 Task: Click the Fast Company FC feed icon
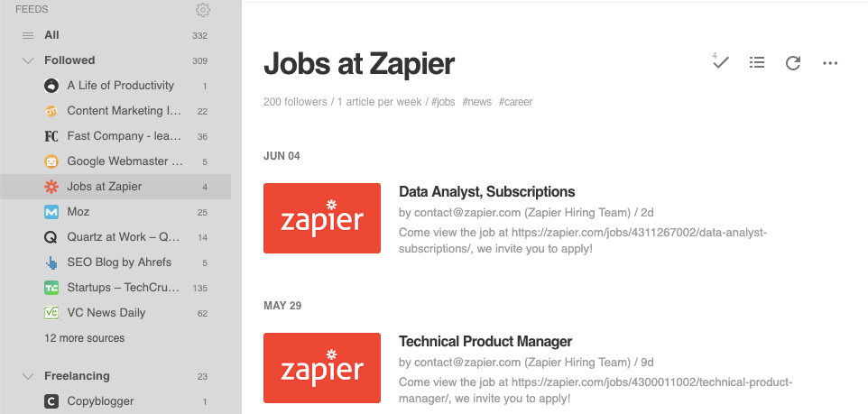pos(51,136)
